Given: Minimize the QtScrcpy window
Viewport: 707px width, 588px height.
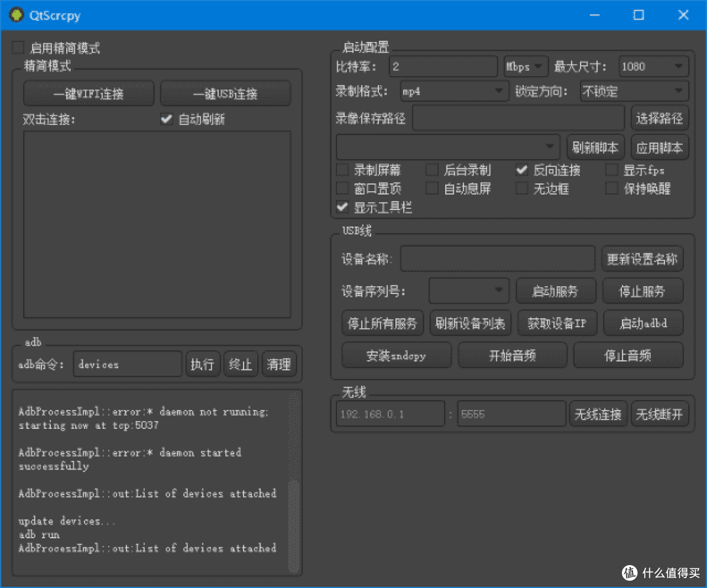Looking at the screenshot, I should [594, 15].
